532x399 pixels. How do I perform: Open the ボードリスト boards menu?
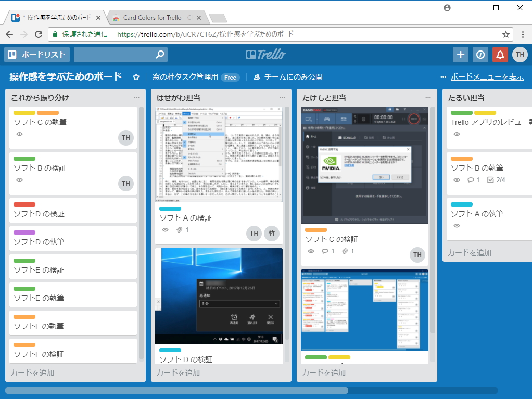[x=37, y=55]
